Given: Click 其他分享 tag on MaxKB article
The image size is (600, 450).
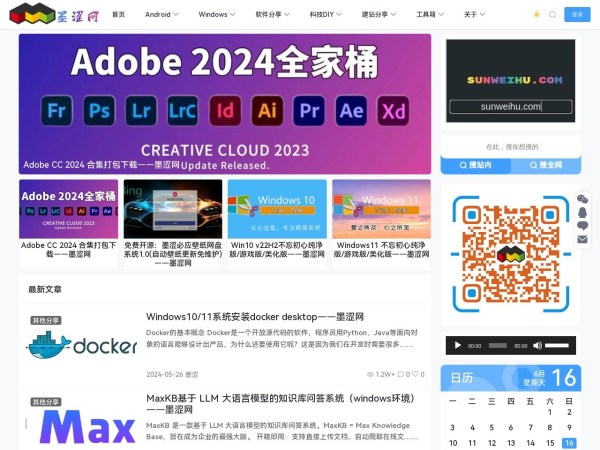Looking at the screenshot, I should click(x=46, y=402).
